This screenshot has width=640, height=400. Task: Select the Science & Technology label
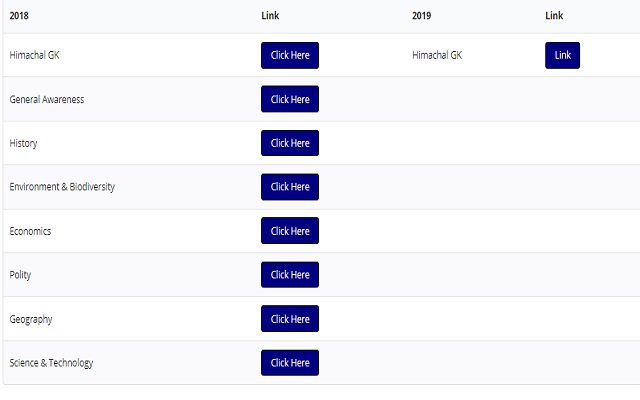pos(51,363)
